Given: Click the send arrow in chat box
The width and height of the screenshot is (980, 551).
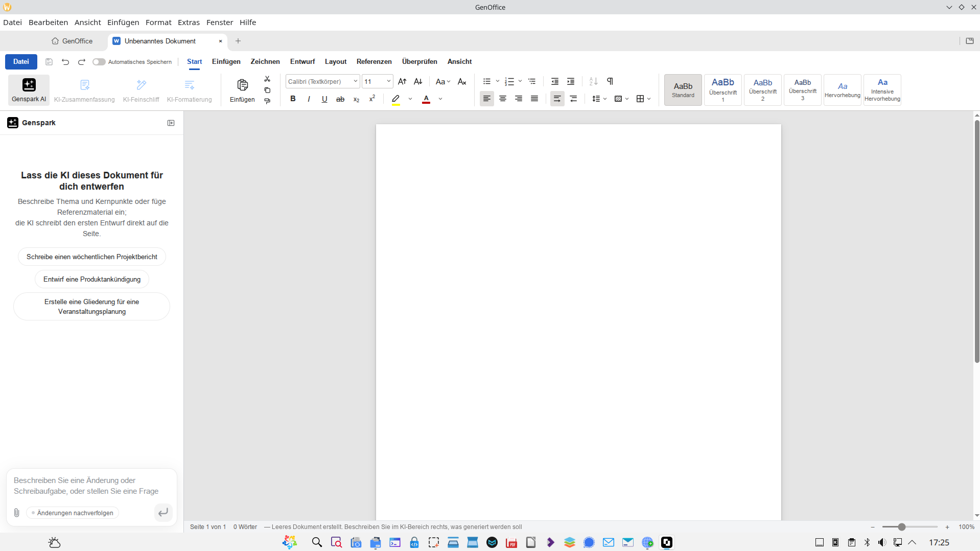Looking at the screenshot, I should coord(164,512).
